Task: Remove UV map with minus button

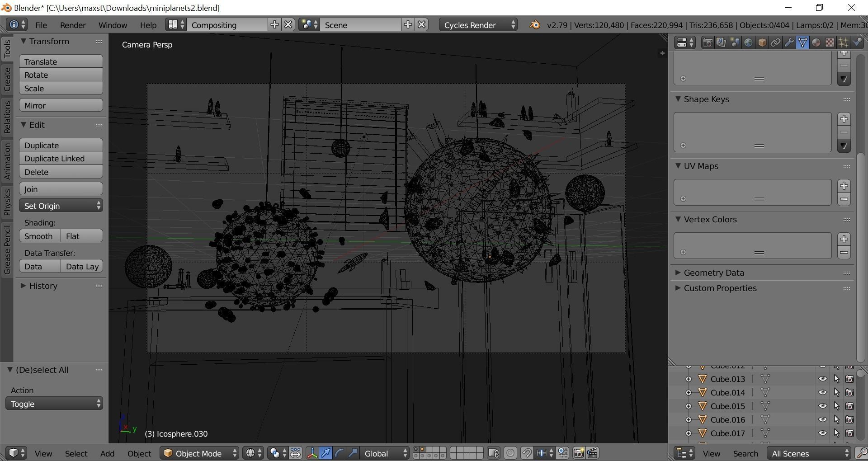Action: [x=844, y=199]
